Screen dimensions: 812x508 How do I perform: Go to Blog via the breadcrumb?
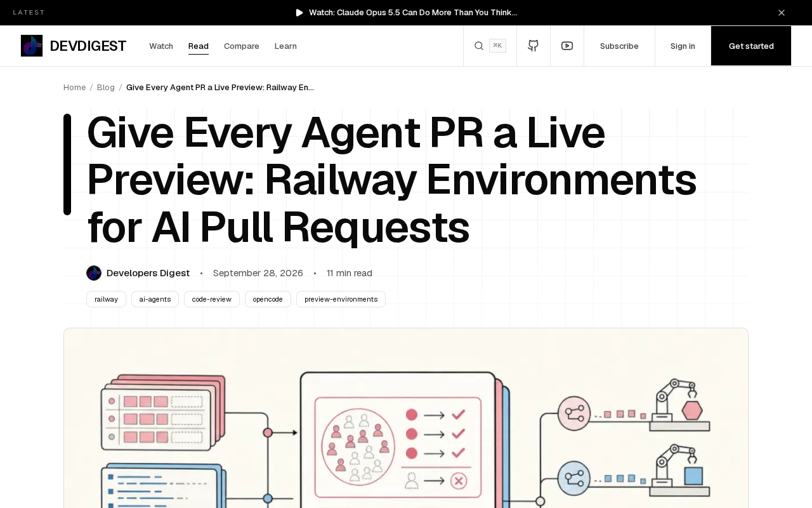tap(106, 87)
